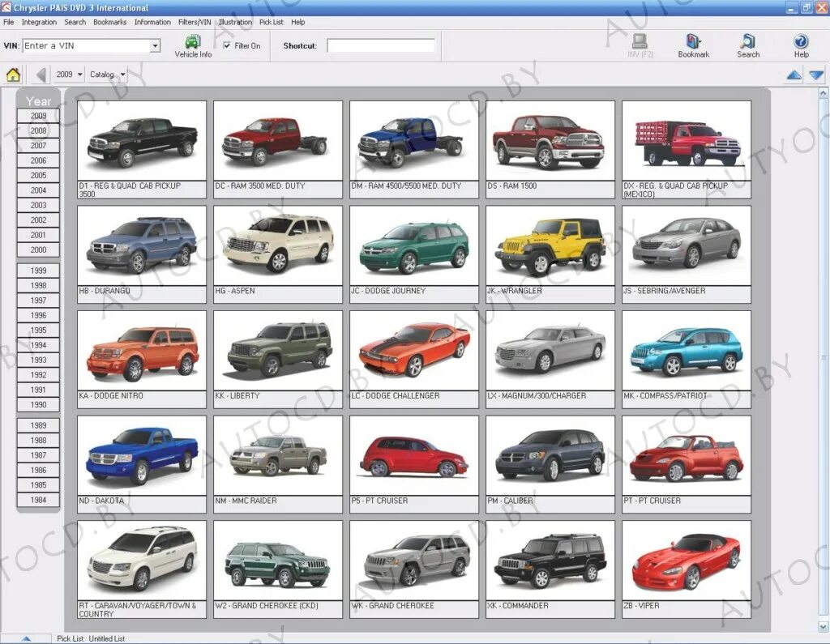Open the HG Aspen thumbnail
Image resolution: width=830 pixels, height=644 pixels.
coord(278,246)
